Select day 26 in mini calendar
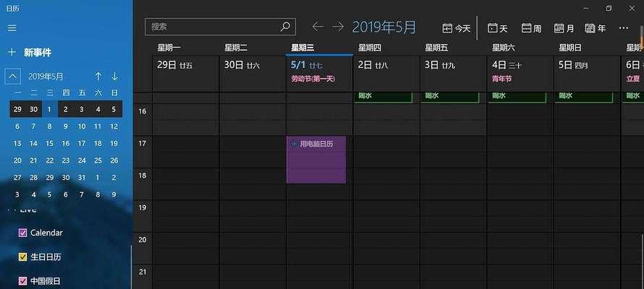 pos(114,160)
